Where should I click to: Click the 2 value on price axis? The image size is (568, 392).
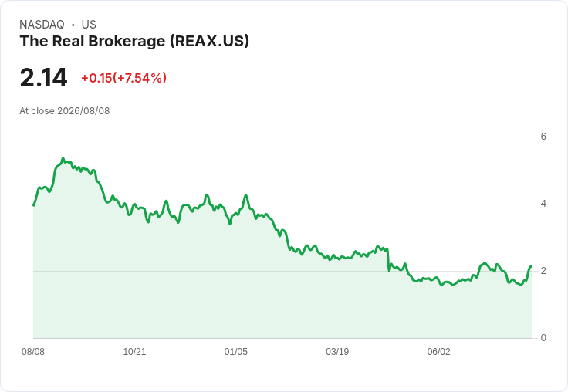point(543,271)
